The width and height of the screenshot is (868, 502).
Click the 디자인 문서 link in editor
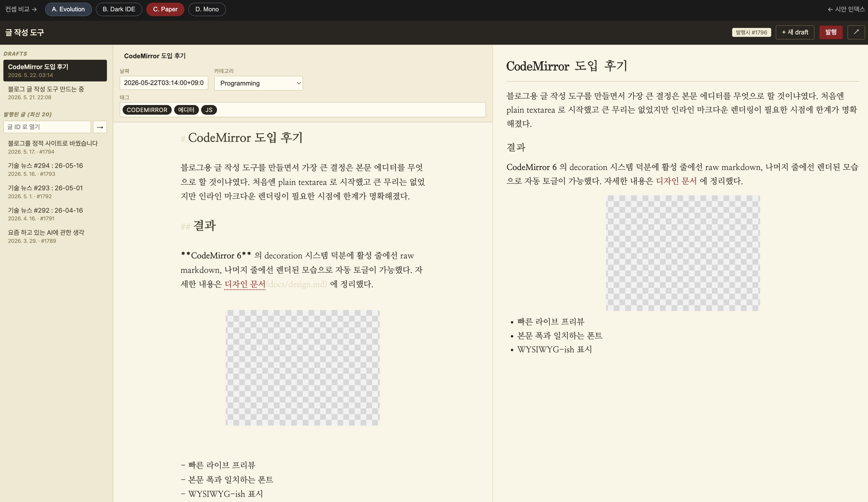(x=245, y=284)
